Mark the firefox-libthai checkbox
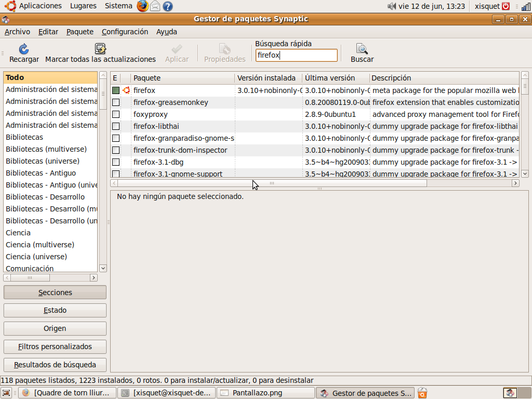 tap(116, 126)
